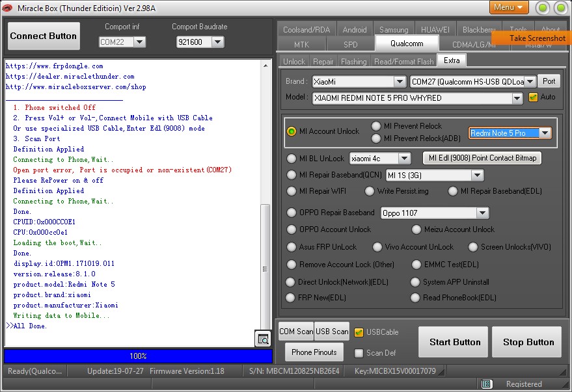
Task: Select Meizu Account Unlock option
Action: coord(416,229)
